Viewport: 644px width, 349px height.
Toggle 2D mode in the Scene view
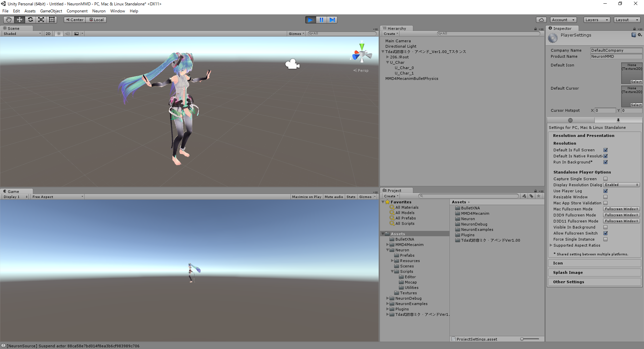pyautogui.click(x=48, y=34)
